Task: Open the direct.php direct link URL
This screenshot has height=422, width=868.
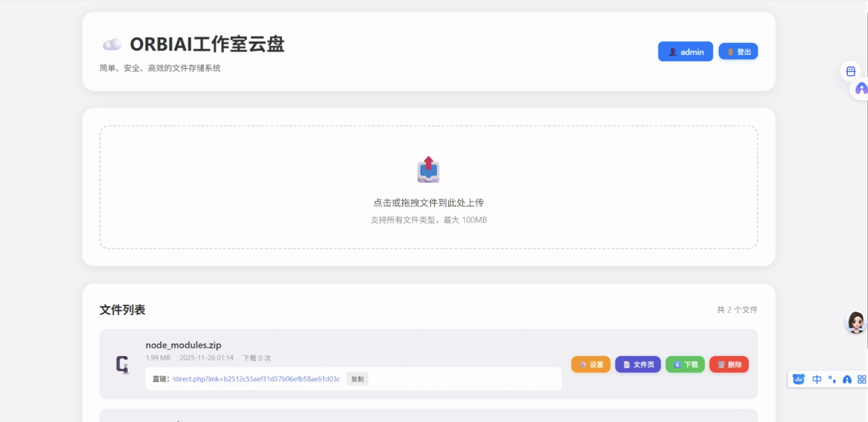Action: click(257, 379)
